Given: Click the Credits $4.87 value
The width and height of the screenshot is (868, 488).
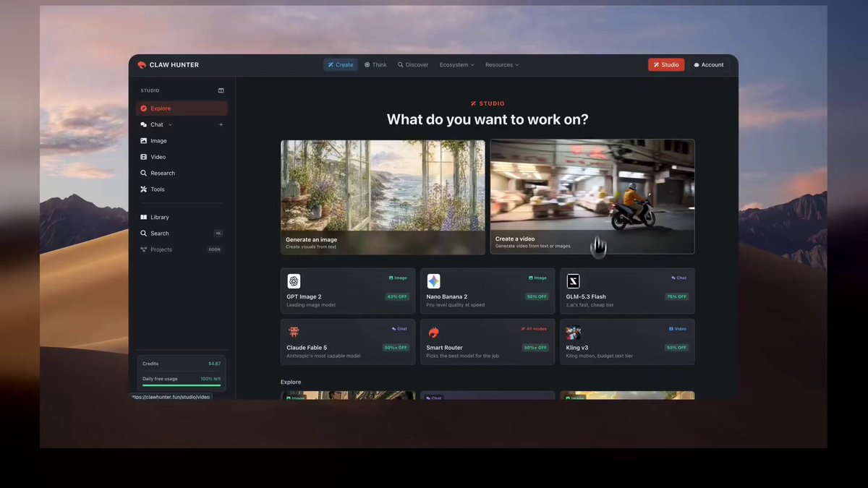Looking at the screenshot, I should tap(215, 364).
